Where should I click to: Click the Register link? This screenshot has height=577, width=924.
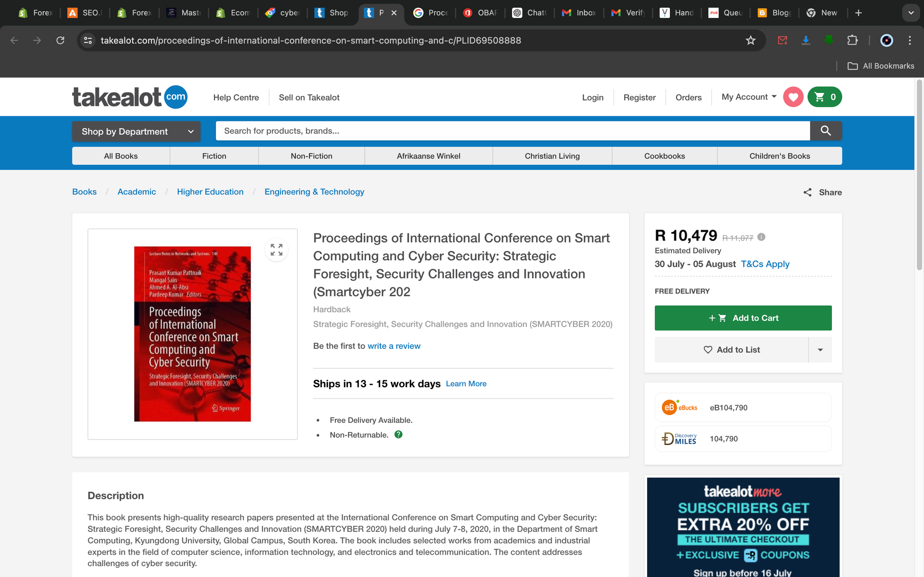click(639, 97)
